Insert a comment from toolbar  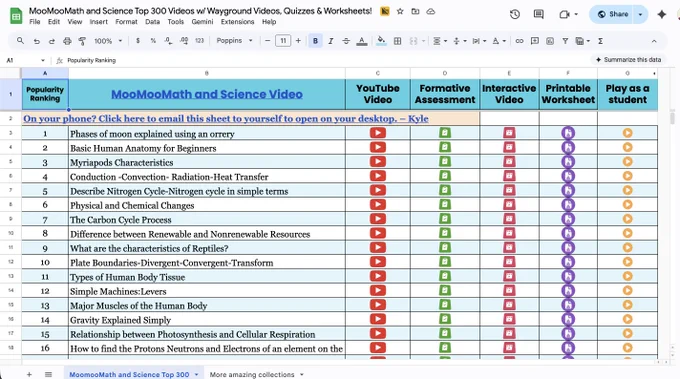click(x=535, y=41)
